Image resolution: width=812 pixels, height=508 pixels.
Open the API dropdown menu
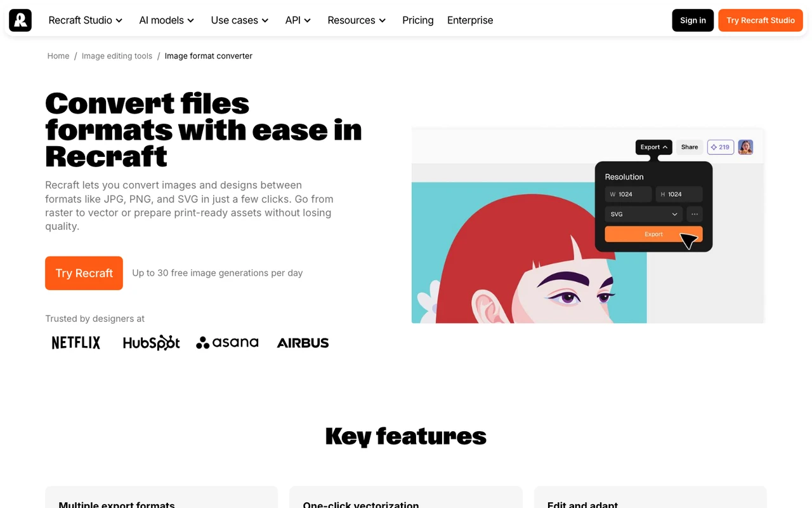click(x=298, y=20)
